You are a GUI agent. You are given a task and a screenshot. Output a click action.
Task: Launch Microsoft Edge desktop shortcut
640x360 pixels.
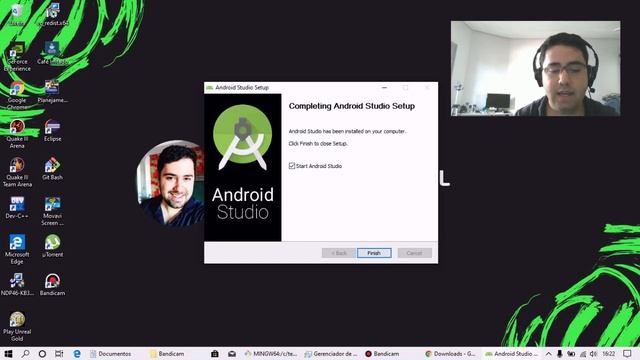[x=17, y=249]
